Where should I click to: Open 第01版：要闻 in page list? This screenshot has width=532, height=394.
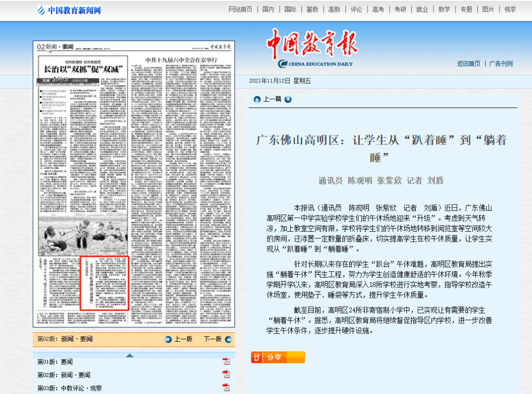coord(55,362)
